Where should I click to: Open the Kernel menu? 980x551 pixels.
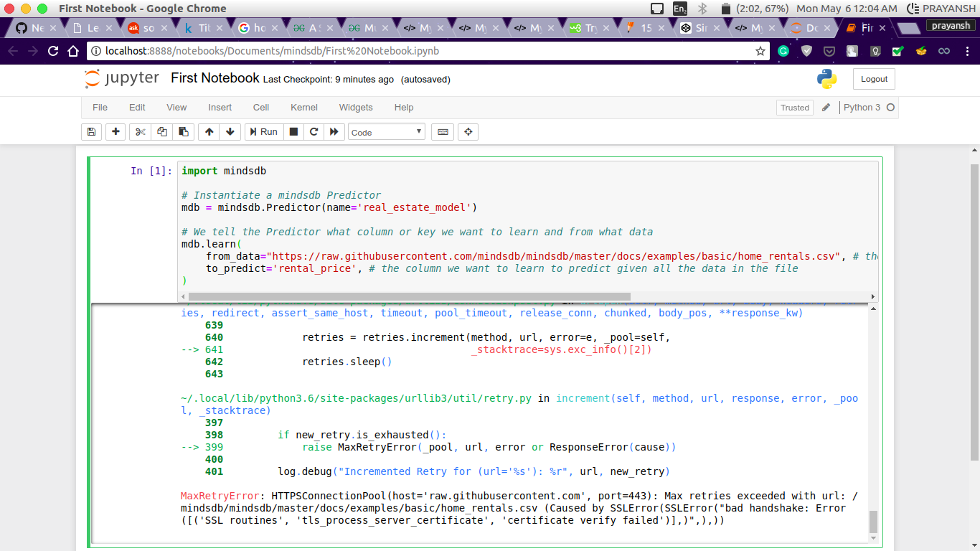click(x=304, y=108)
